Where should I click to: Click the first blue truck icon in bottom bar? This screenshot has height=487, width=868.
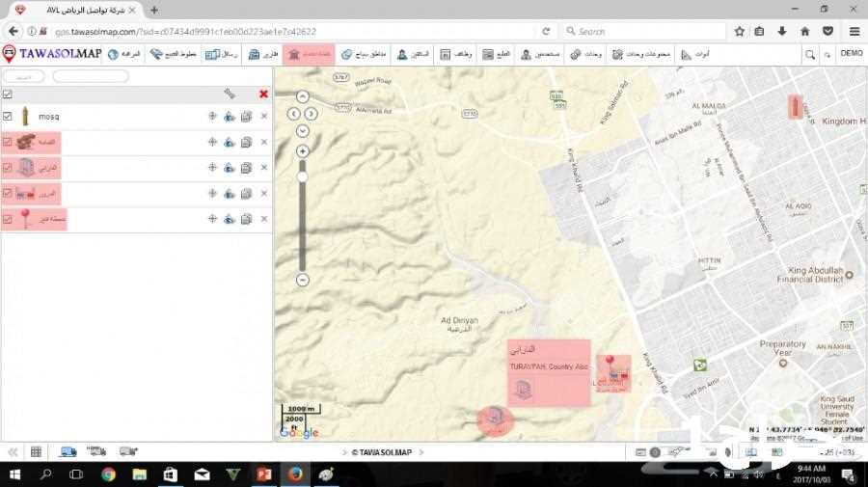(68, 452)
